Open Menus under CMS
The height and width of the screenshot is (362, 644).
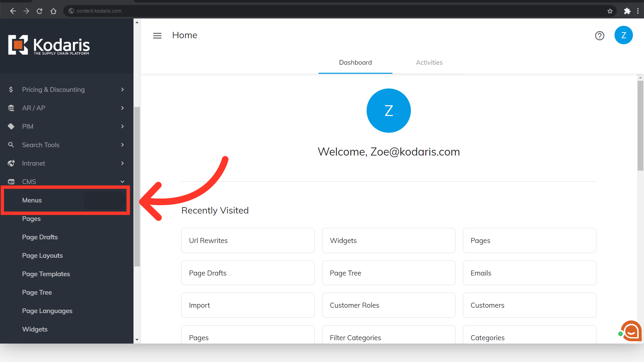pos(32,200)
